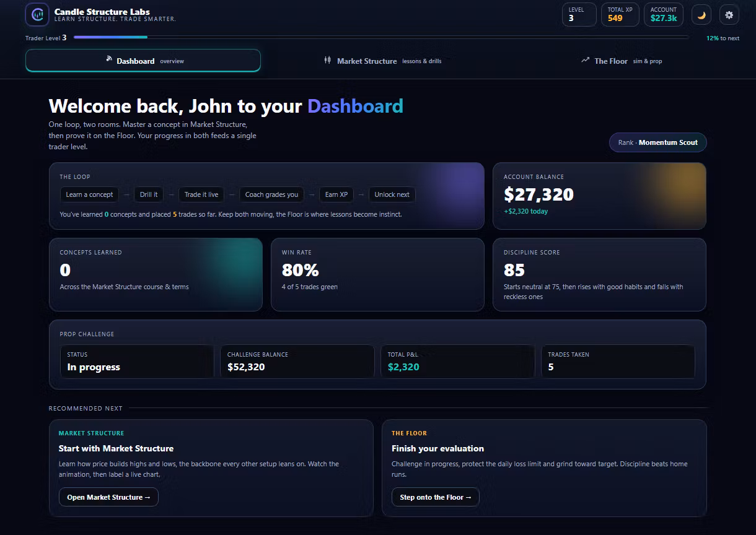Click Step onto the Floor button
The width and height of the screenshot is (756, 535).
point(436,497)
